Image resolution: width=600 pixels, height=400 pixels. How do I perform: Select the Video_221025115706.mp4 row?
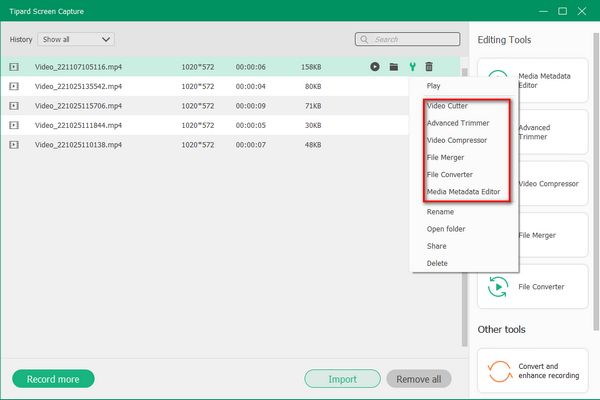[x=205, y=106]
